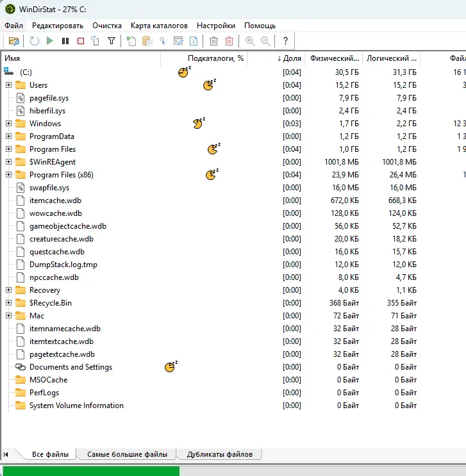Click the 1001,8 МБ physical size cell
The image size is (466, 476).
(x=342, y=162)
